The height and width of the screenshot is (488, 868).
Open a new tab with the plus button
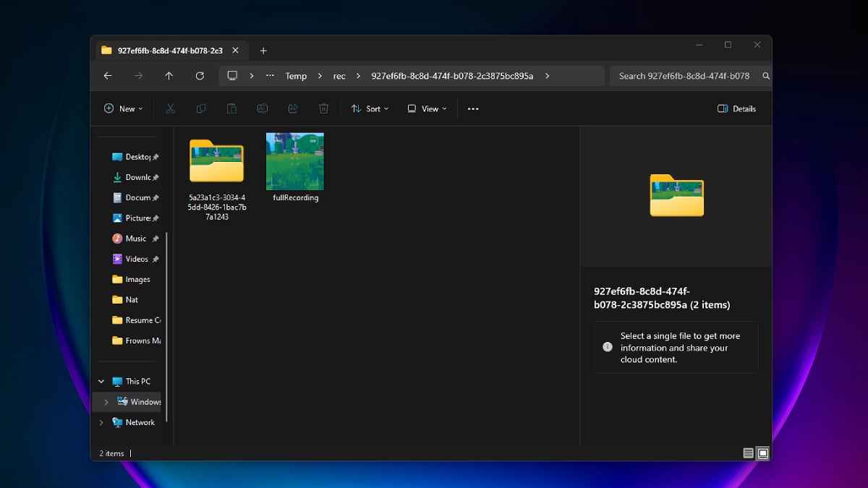[x=263, y=50]
